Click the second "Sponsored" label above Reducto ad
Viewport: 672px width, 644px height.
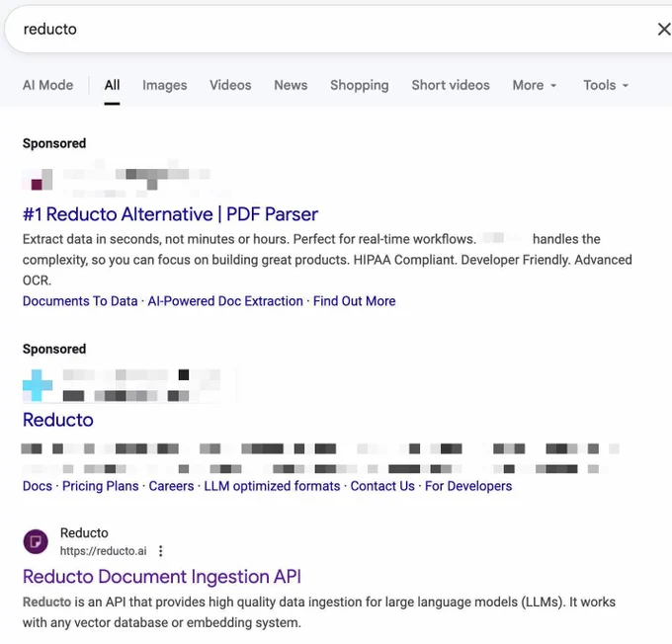pyautogui.click(x=54, y=350)
